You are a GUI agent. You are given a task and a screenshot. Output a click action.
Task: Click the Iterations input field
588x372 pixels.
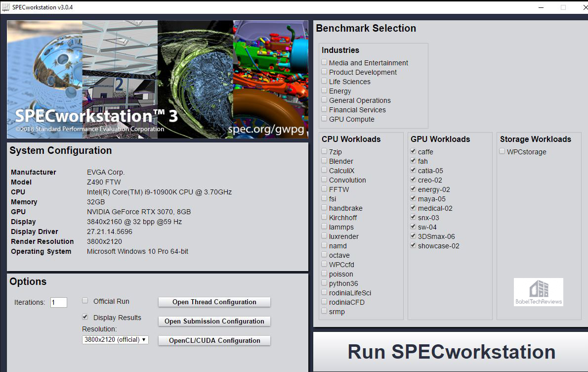pyautogui.click(x=58, y=303)
